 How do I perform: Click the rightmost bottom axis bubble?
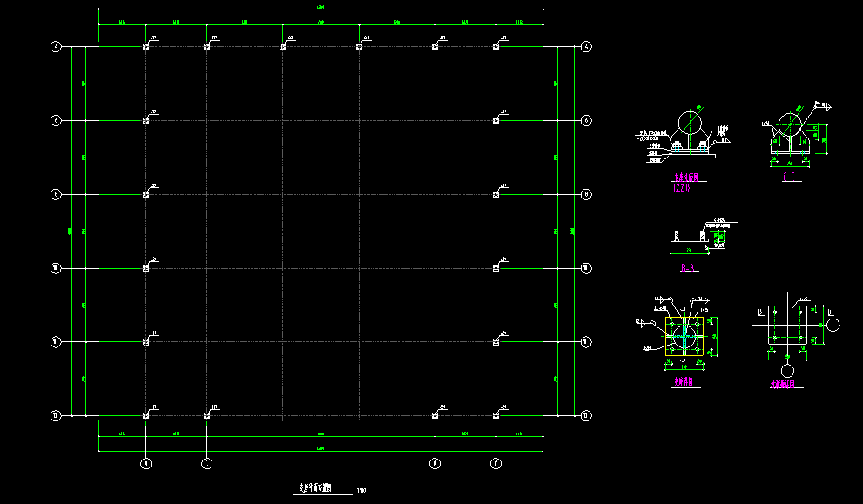pyautogui.click(x=495, y=464)
